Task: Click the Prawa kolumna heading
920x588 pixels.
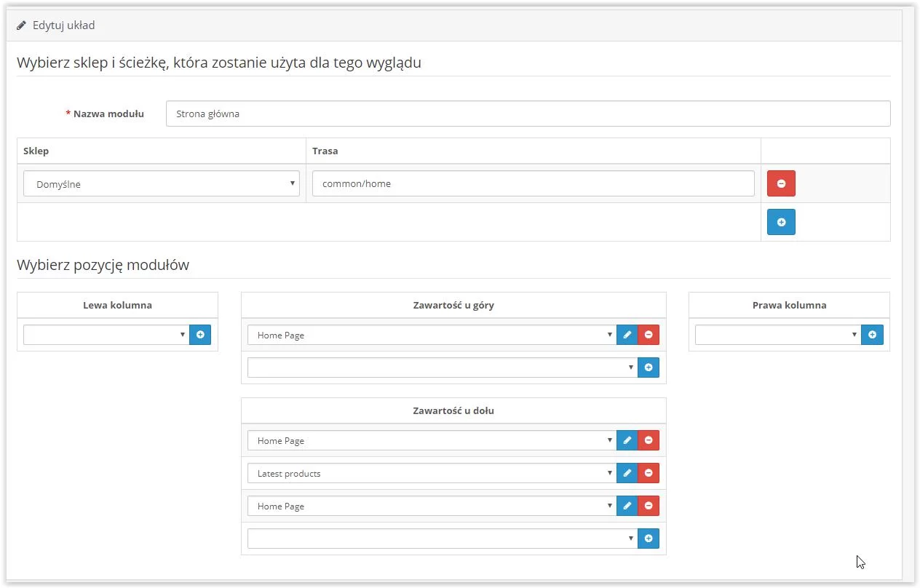Action: coord(789,305)
